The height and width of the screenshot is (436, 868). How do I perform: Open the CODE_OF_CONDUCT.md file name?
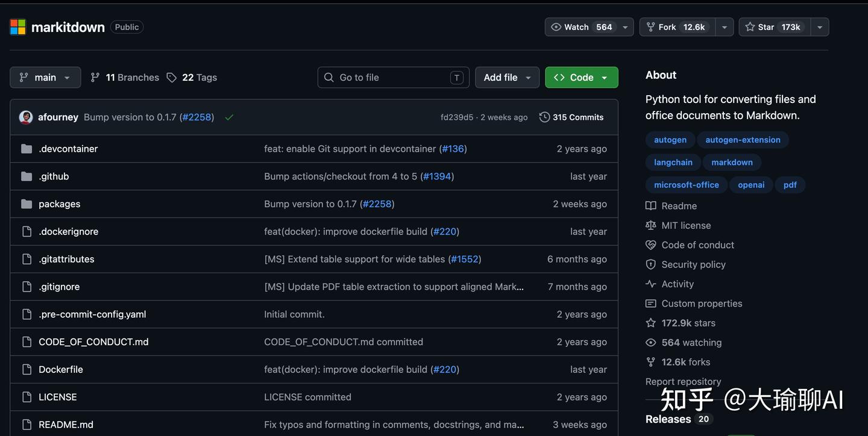[93, 342]
